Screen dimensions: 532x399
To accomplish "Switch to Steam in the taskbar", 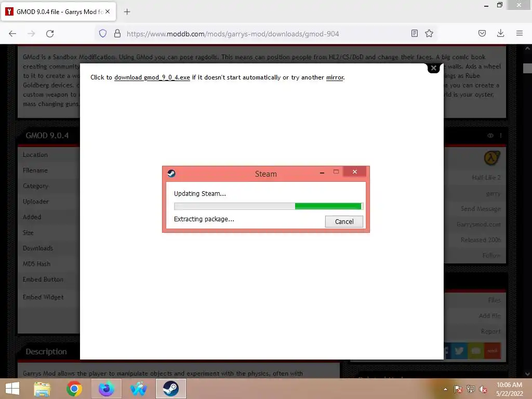I will [x=170, y=389].
